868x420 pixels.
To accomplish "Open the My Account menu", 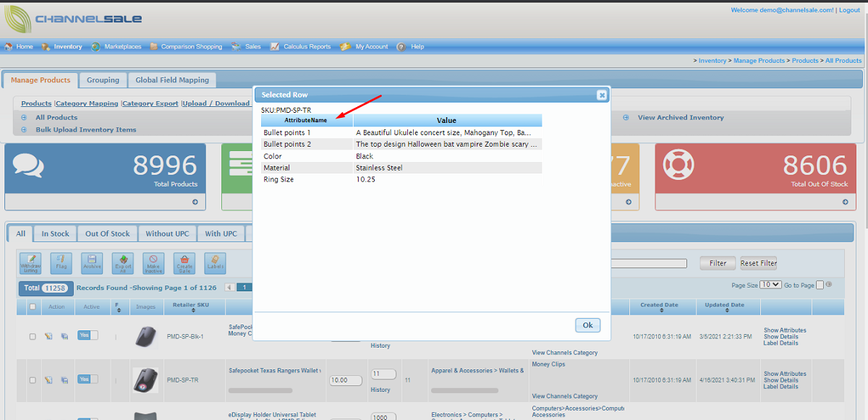I will (365, 47).
